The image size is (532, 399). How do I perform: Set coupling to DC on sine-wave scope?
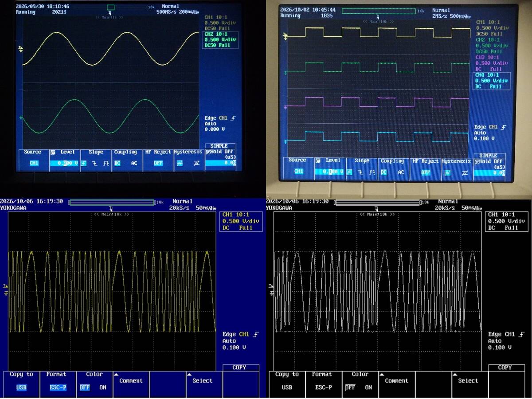[x=117, y=163]
